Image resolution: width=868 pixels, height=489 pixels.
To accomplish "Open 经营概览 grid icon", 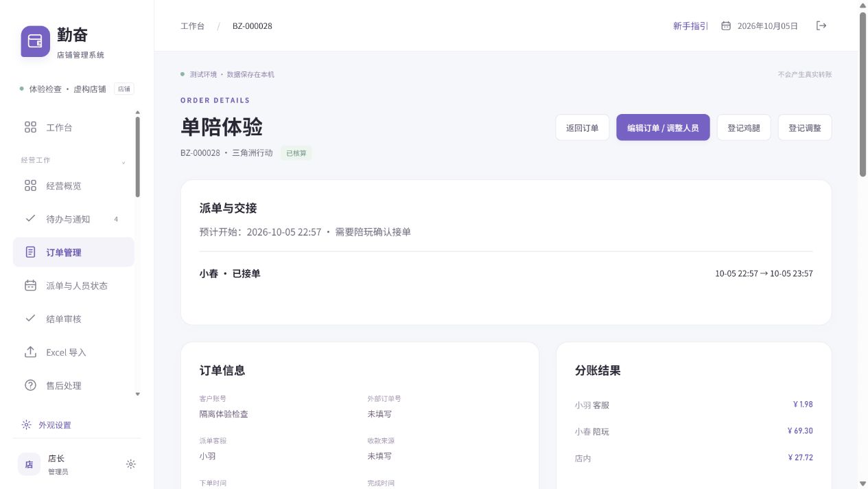I will click(x=30, y=185).
